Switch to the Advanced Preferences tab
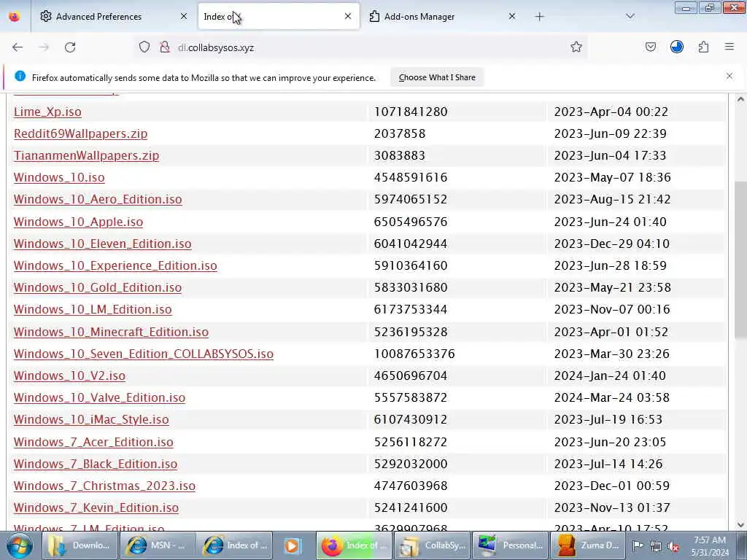This screenshot has height=560, width=747. 113,17
